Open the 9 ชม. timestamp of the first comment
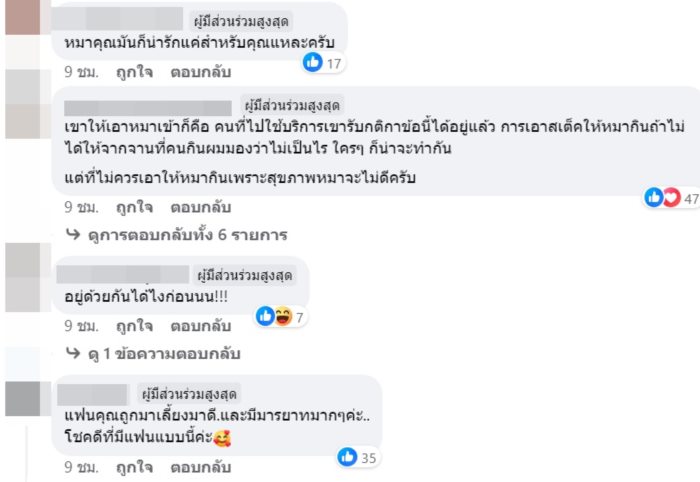 pos(81,72)
